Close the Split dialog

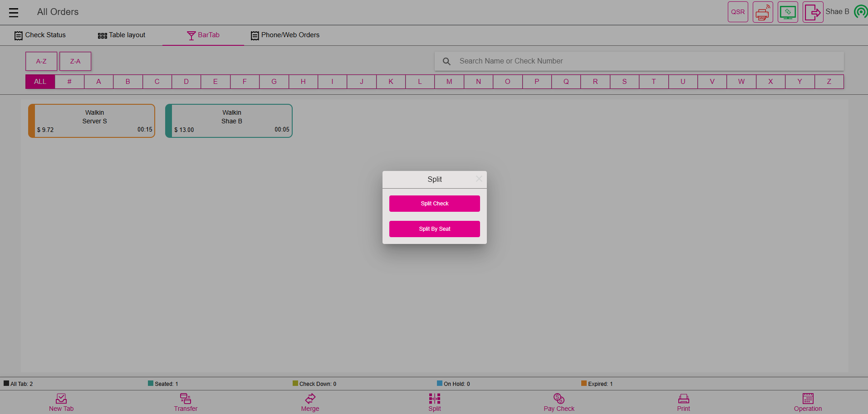tap(479, 179)
